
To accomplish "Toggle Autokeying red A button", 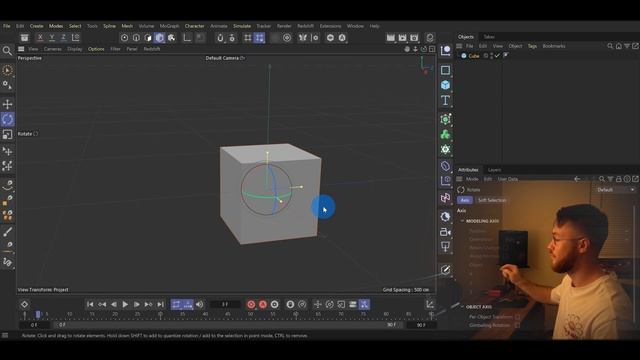I will tap(263, 304).
